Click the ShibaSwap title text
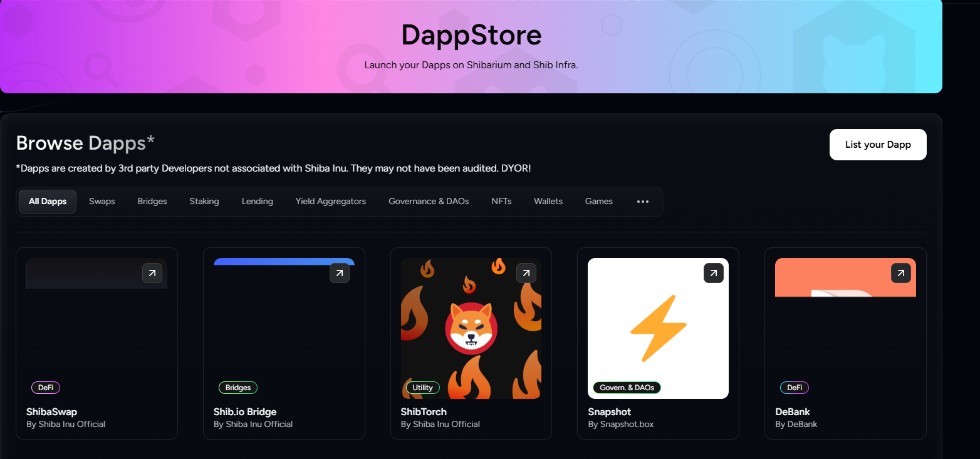This screenshot has height=459, width=980. point(52,412)
